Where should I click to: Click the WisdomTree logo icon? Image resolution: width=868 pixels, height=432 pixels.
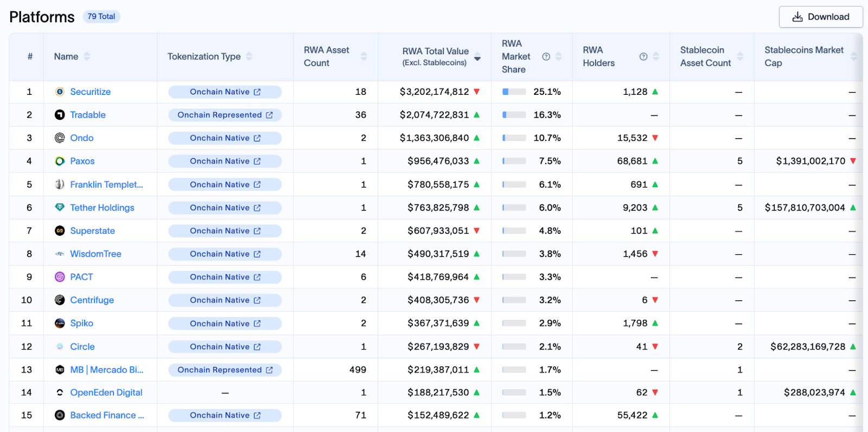[x=60, y=254]
